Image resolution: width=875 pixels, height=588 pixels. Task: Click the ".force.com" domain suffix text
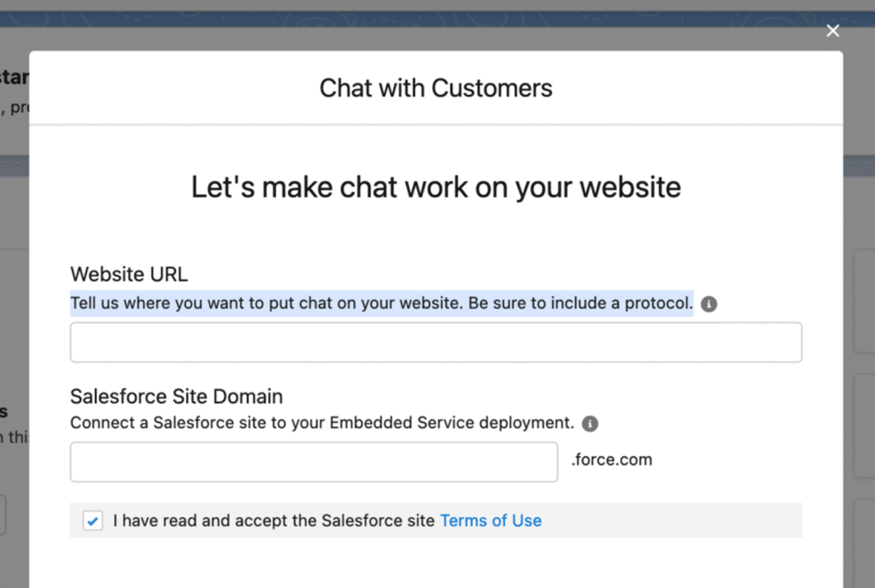point(612,460)
